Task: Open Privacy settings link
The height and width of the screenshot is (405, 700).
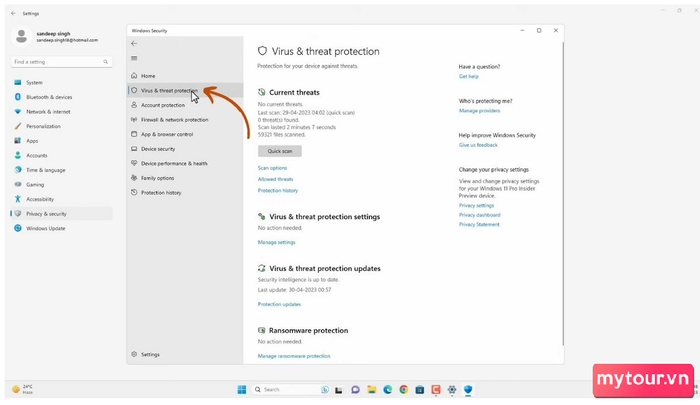Action: pyautogui.click(x=476, y=205)
